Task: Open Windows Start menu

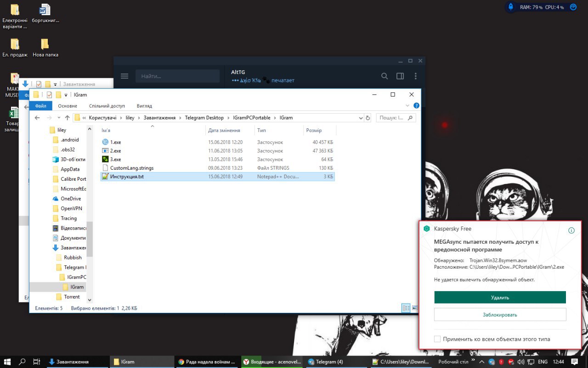Action: [8, 362]
